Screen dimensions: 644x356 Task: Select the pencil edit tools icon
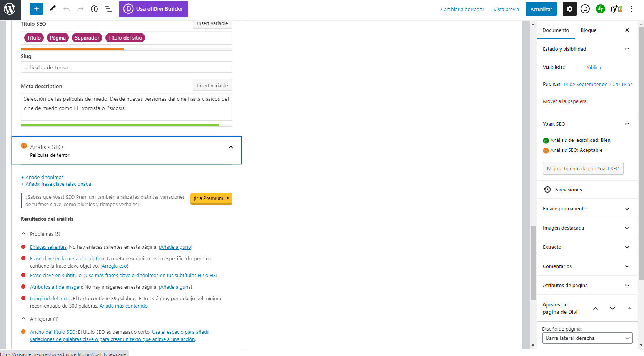52,9
